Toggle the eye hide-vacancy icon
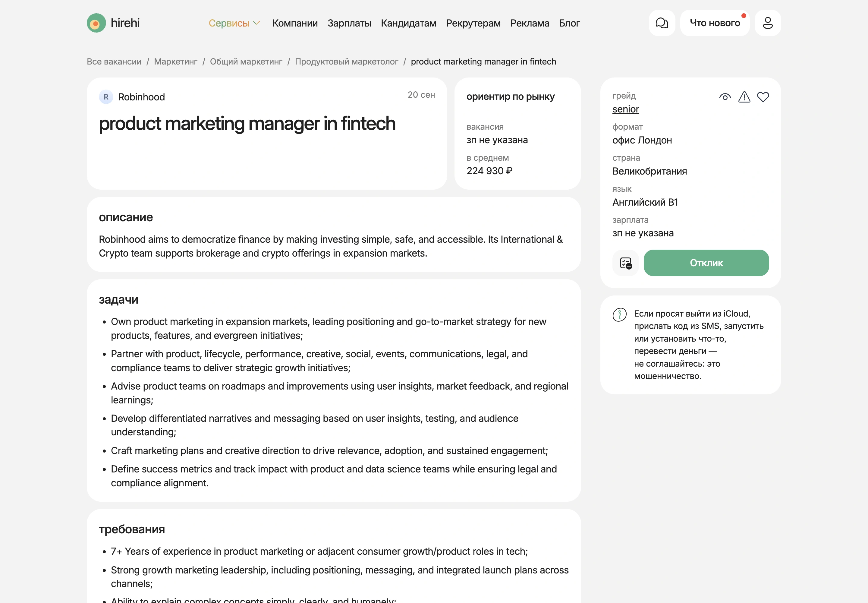 pos(725,97)
